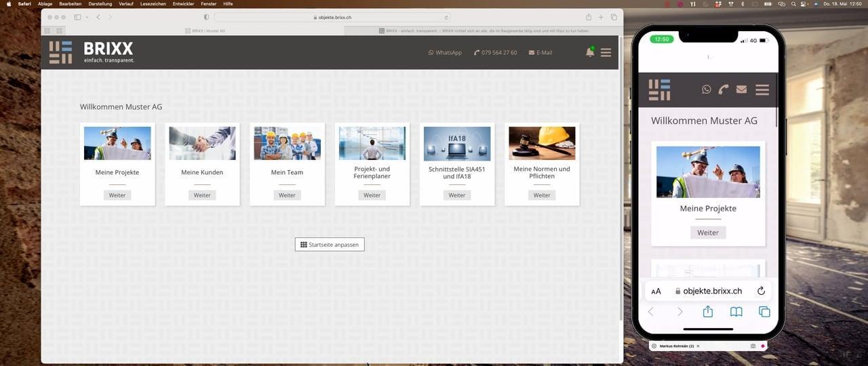Go back with Safari back arrow
The height and width of the screenshot is (366, 868).
point(98,17)
